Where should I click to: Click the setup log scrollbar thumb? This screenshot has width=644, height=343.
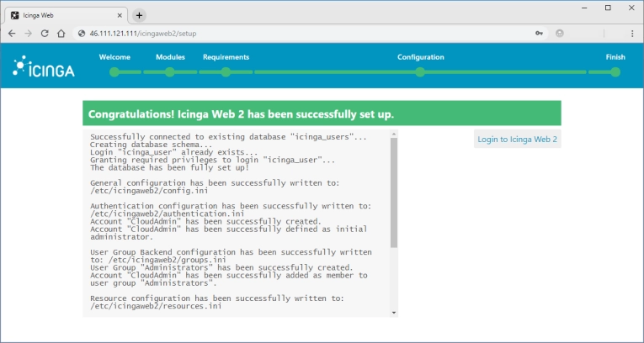coord(394,193)
